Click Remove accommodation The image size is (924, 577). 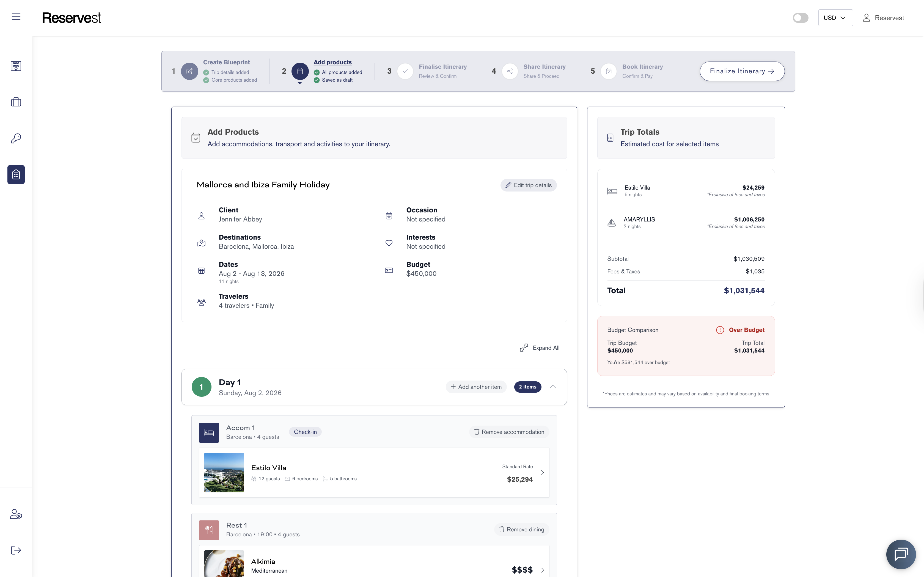[509, 432]
